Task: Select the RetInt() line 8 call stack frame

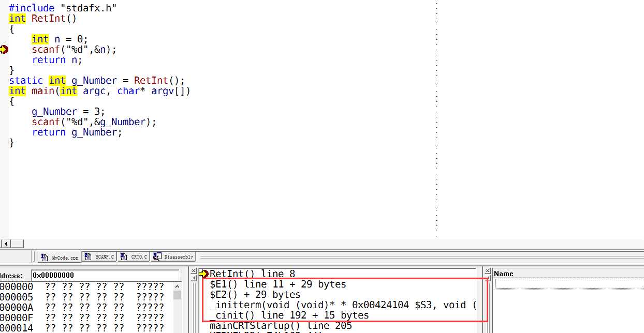Action: point(252,274)
